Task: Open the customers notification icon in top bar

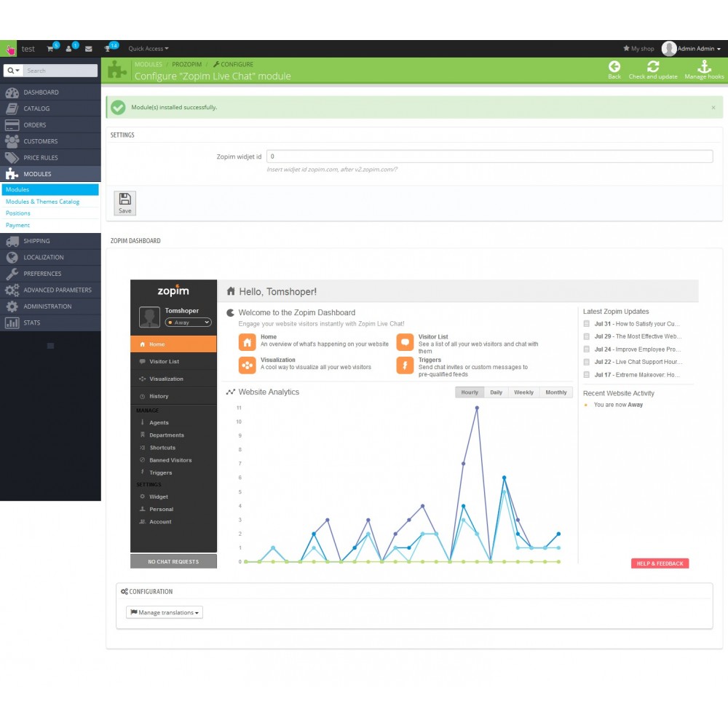Action: (x=68, y=49)
